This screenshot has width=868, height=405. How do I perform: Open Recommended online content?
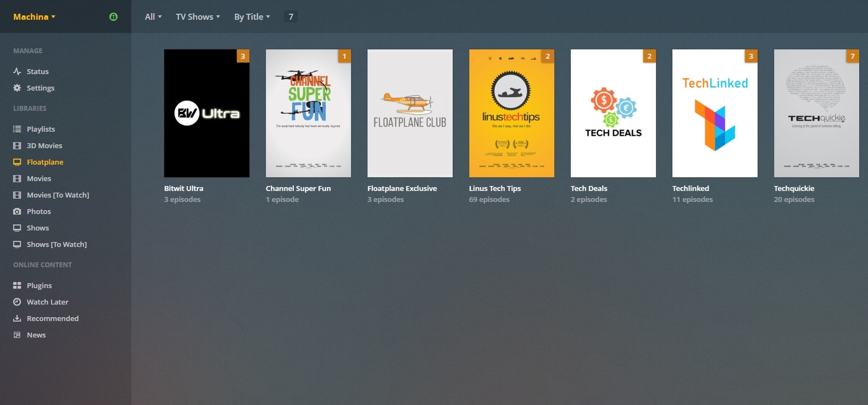tap(53, 318)
